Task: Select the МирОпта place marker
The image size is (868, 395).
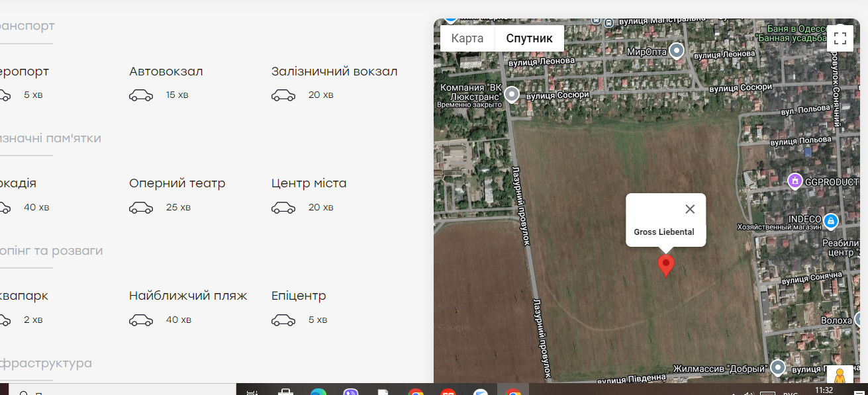Action: click(x=676, y=50)
